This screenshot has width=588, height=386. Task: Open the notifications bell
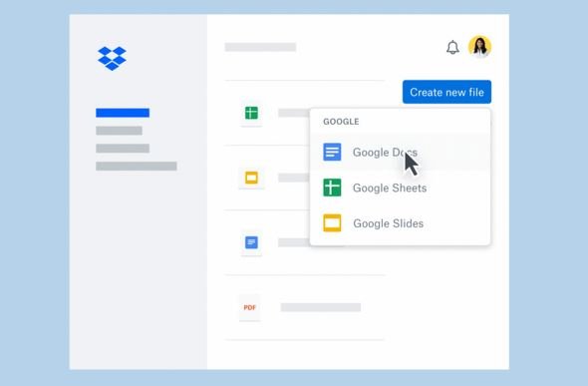452,47
